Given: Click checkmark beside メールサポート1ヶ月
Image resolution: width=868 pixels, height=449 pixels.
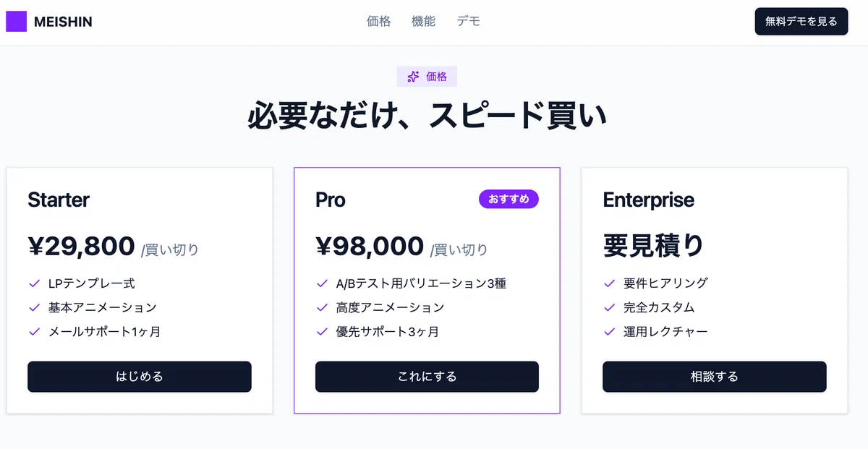Looking at the screenshot, I should point(34,332).
